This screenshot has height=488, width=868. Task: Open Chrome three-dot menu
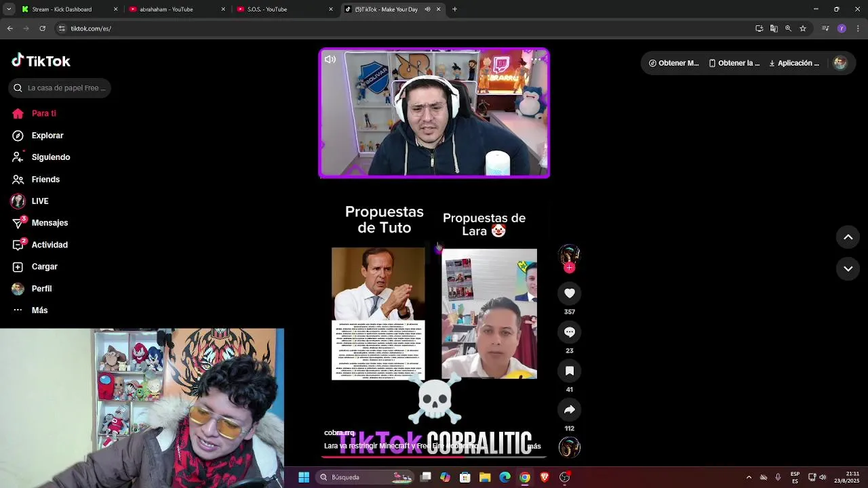click(x=858, y=28)
